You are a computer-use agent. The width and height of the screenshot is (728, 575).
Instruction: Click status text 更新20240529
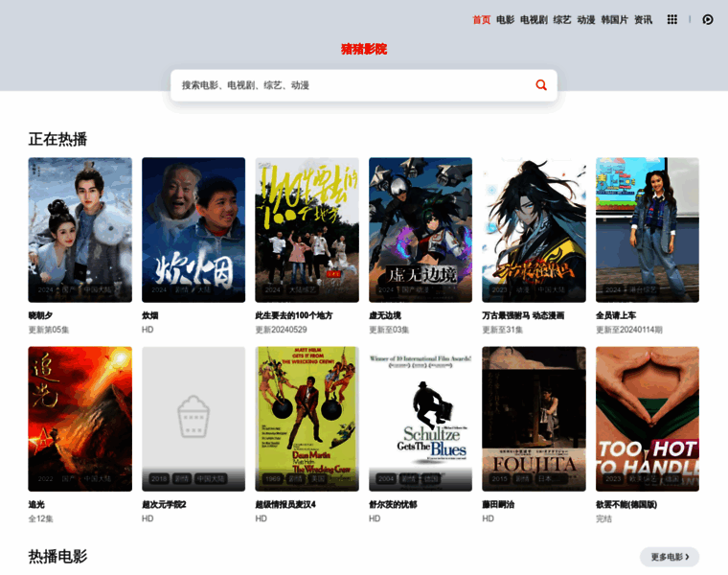coord(281,330)
